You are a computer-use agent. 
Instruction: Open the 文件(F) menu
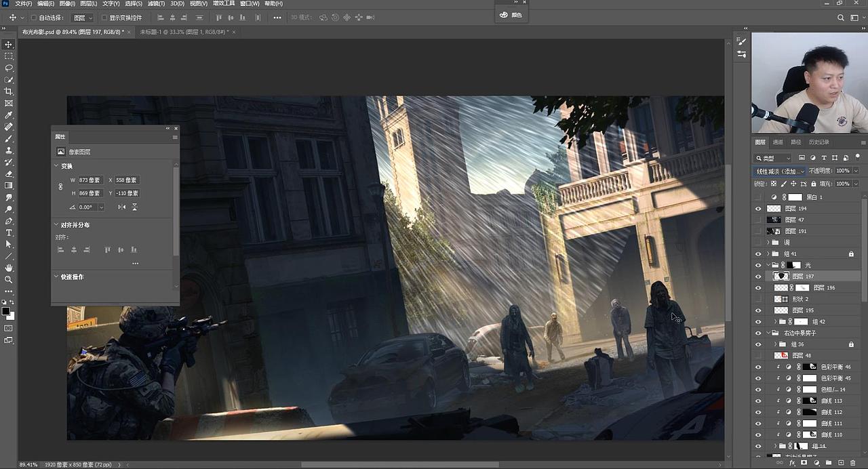pos(24,4)
